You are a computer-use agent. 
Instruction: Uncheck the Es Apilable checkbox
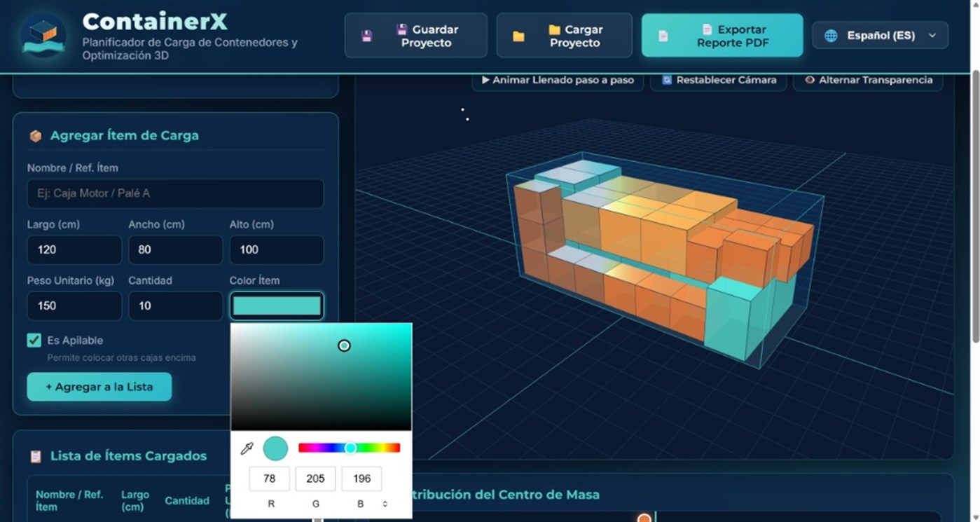tap(34, 341)
